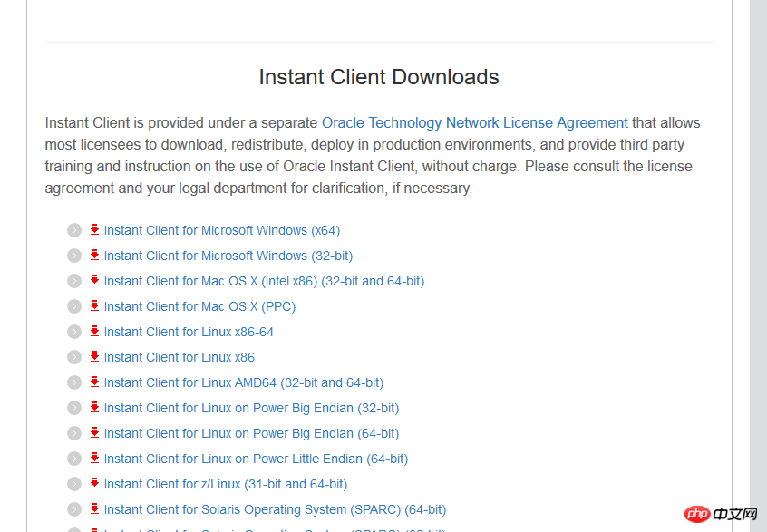Open Instant Client for z/Linux link
767x532 pixels.
[226, 485]
